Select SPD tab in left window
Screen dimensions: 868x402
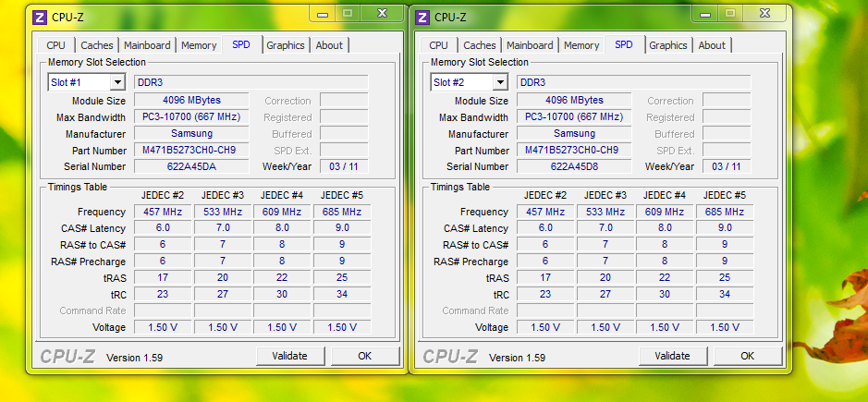[241, 45]
